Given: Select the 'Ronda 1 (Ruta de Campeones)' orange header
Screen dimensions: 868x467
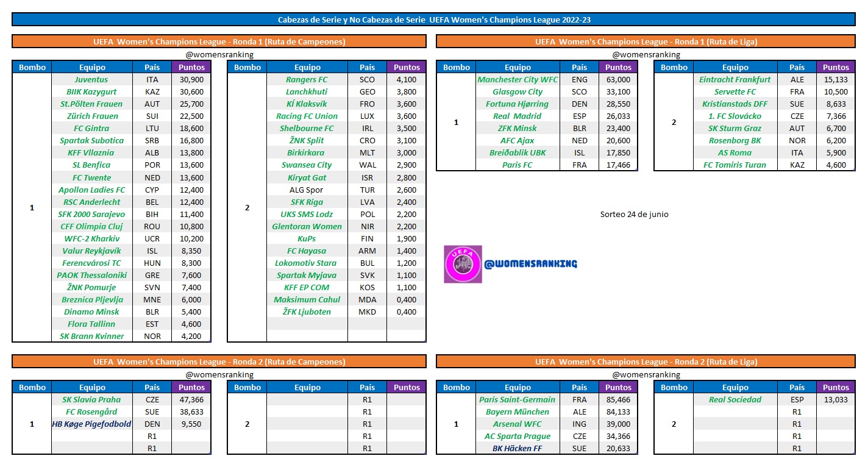Looking at the screenshot, I should [x=219, y=42].
